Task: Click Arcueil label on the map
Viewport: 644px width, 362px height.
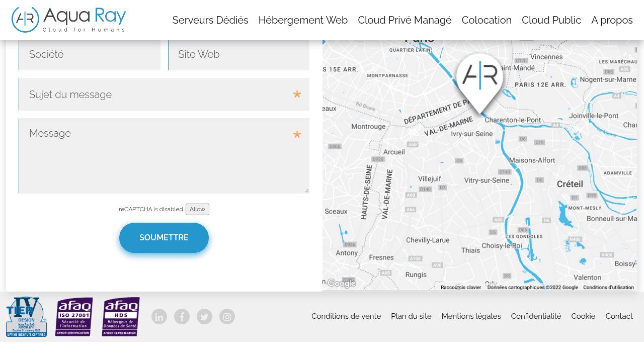Action: click(394, 152)
